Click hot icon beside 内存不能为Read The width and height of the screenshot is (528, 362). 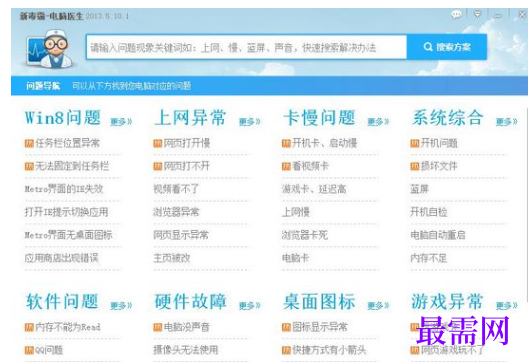point(29,327)
